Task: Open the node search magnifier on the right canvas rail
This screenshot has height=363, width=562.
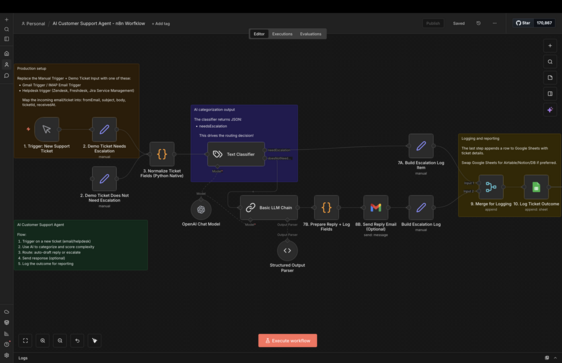Action: (x=550, y=62)
